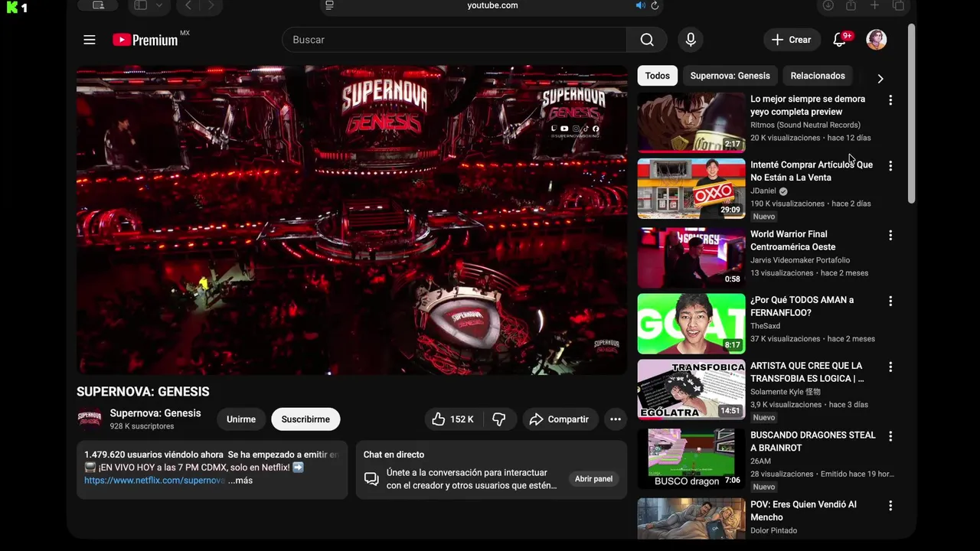This screenshot has height=551, width=980.
Task: Select the Relacionados filter chip
Action: tap(818, 76)
